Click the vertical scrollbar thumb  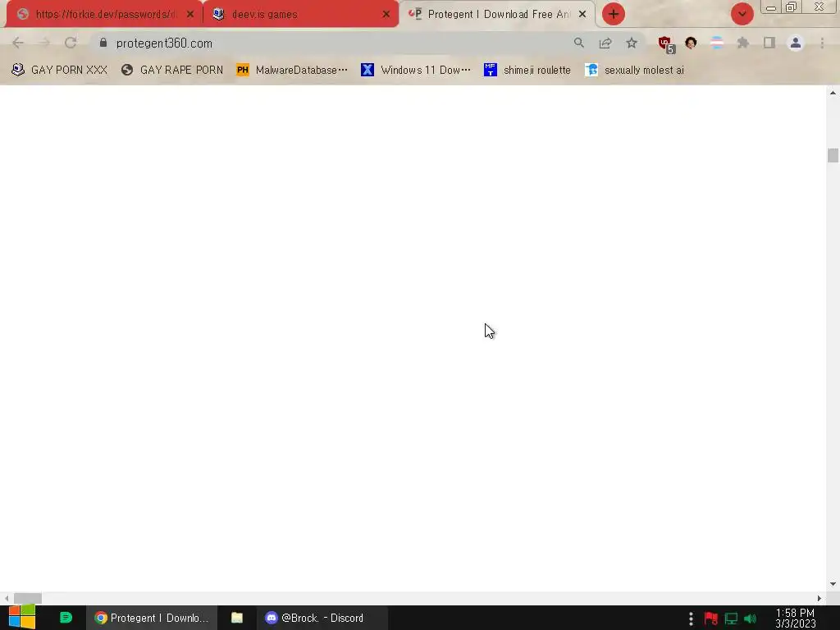click(x=833, y=155)
